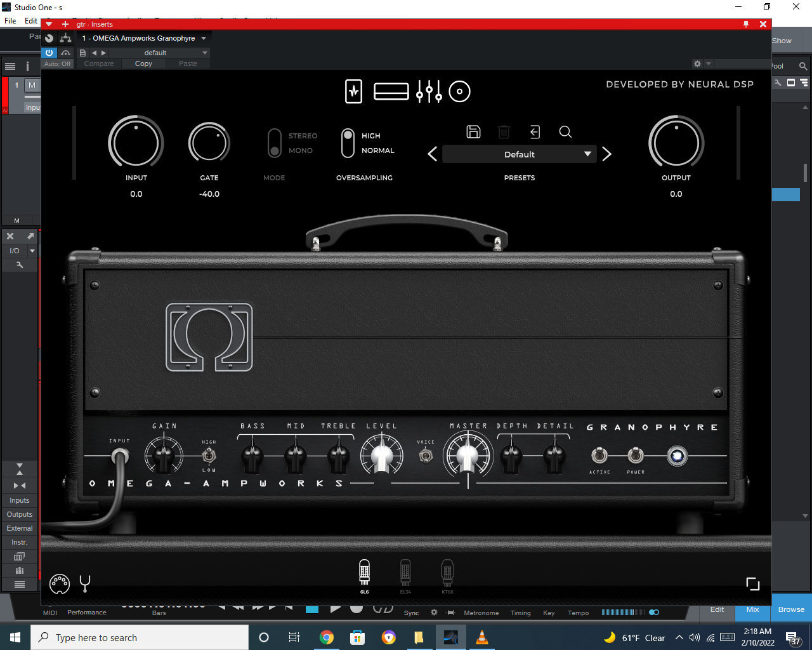Open the default preset dropdown in header
Viewport: 812px width, 650px height.
158,53
